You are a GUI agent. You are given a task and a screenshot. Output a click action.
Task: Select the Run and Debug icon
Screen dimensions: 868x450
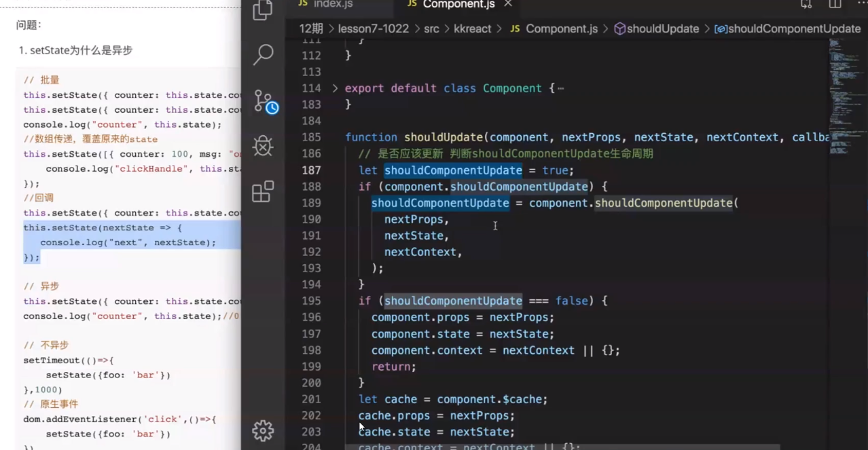coord(262,145)
